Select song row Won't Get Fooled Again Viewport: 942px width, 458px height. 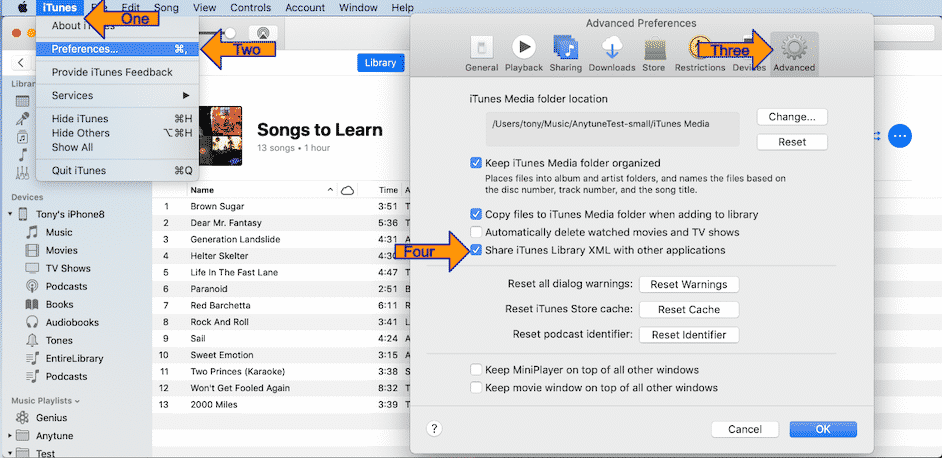[x=281, y=388]
